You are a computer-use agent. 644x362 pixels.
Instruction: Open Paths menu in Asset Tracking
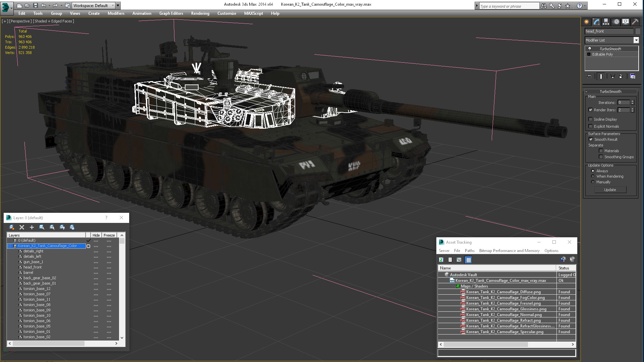click(470, 251)
